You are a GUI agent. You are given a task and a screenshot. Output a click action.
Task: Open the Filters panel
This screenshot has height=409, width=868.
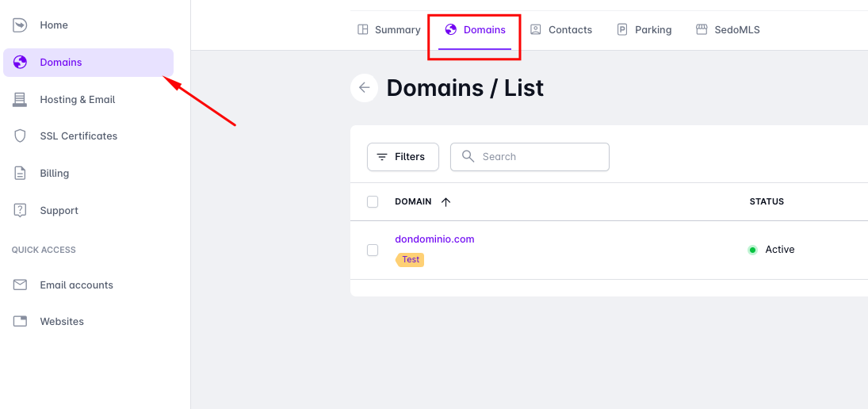pyautogui.click(x=403, y=157)
